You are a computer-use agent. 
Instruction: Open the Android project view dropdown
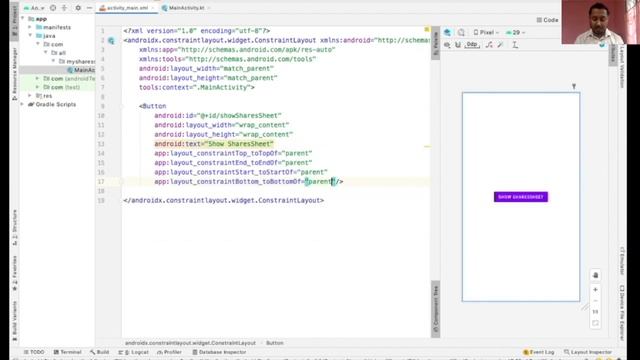click(x=34, y=8)
